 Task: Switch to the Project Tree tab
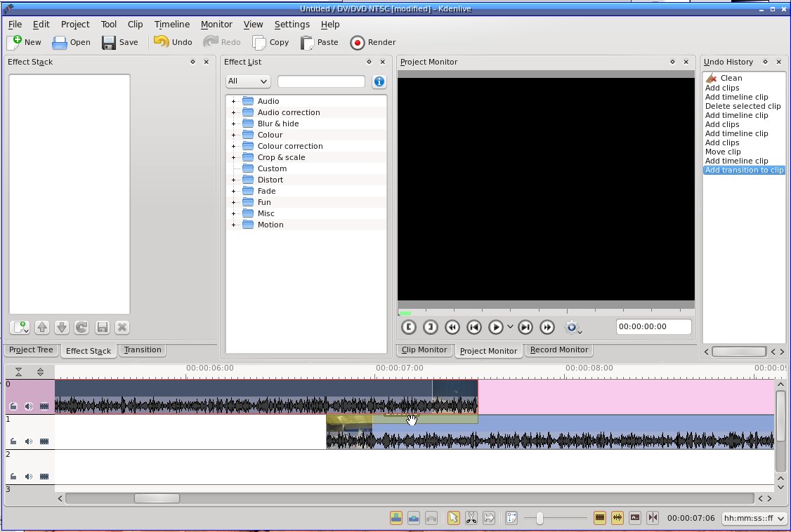(31, 350)
